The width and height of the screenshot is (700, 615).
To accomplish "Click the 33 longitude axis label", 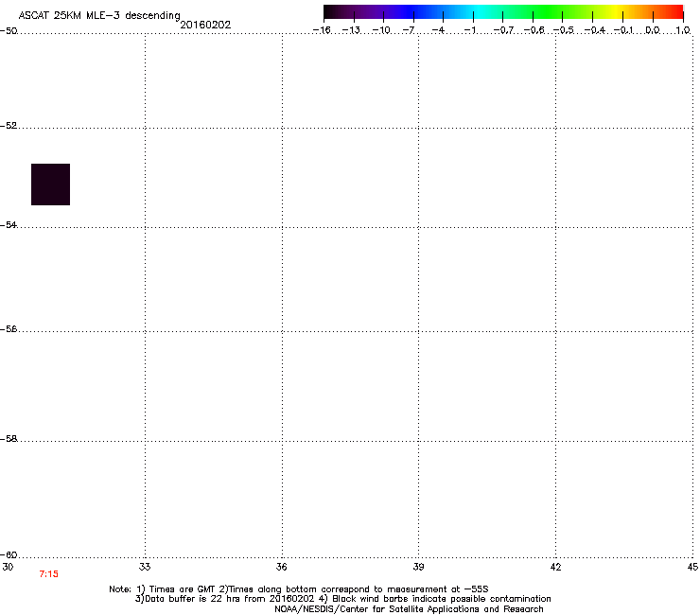I will (145, 567).
